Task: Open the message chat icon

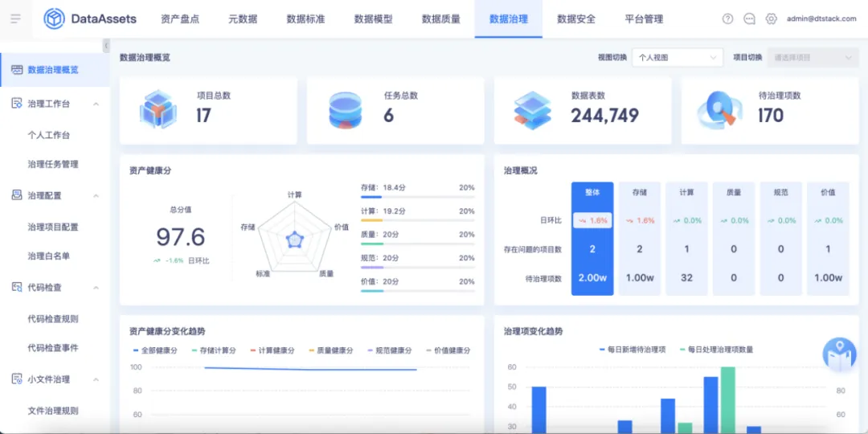Action: 750,18
